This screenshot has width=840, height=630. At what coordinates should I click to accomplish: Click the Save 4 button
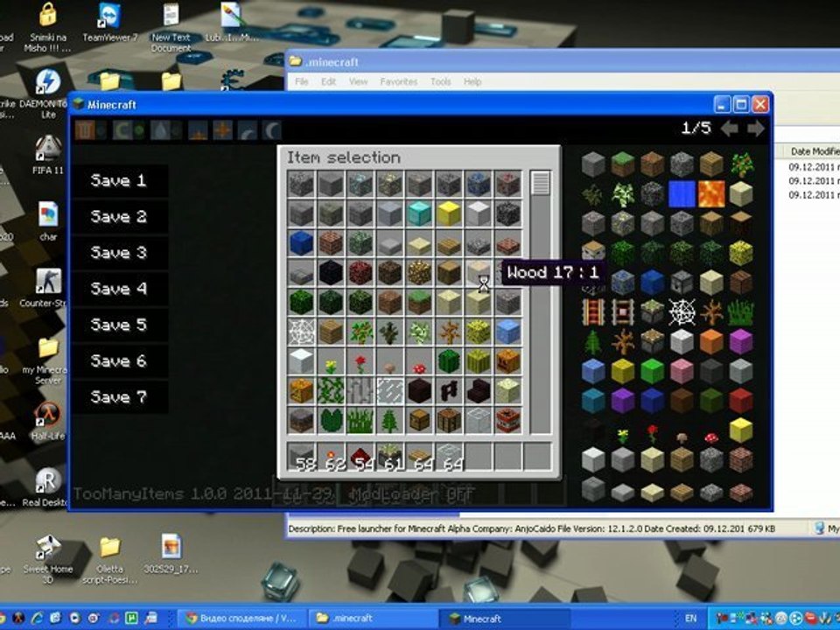click(x=119, y=289)
